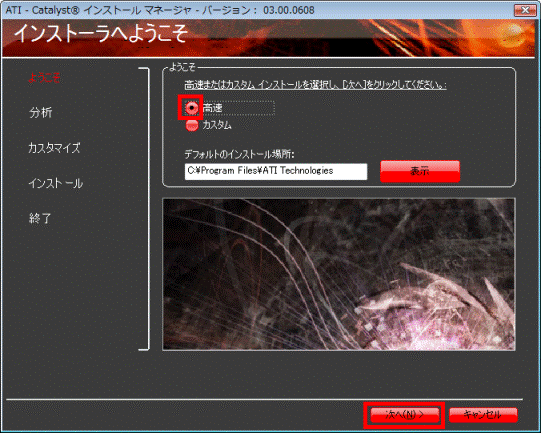Click the 次へ(N) > button
Screen dimensions: 541x433
click(405, 415)
